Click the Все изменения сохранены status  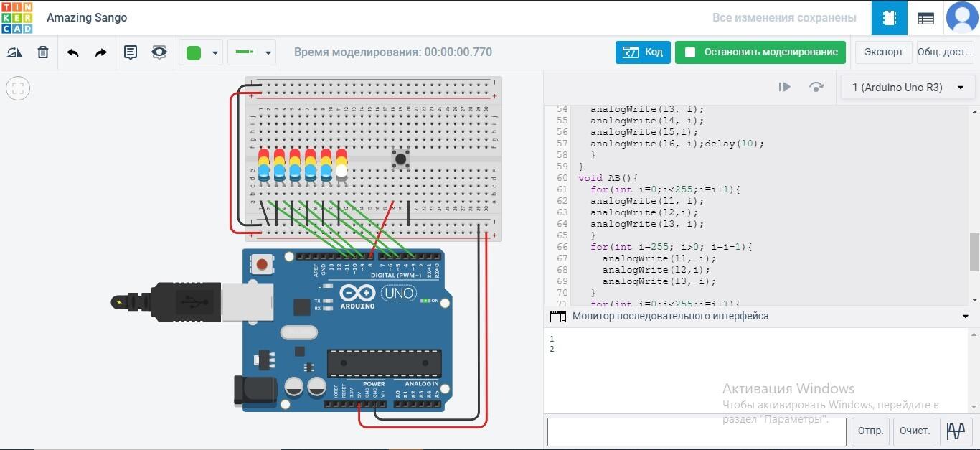click(x=784, y=18)
